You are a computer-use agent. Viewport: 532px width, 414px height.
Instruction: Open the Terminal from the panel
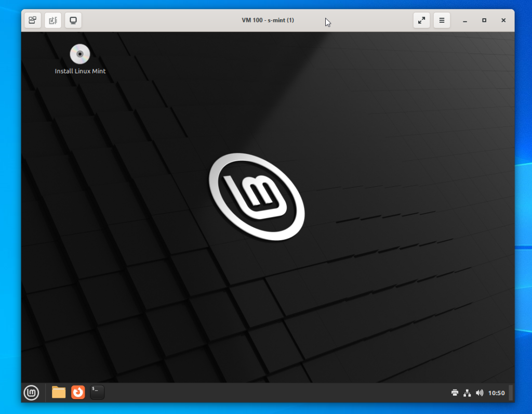point(97,392)
